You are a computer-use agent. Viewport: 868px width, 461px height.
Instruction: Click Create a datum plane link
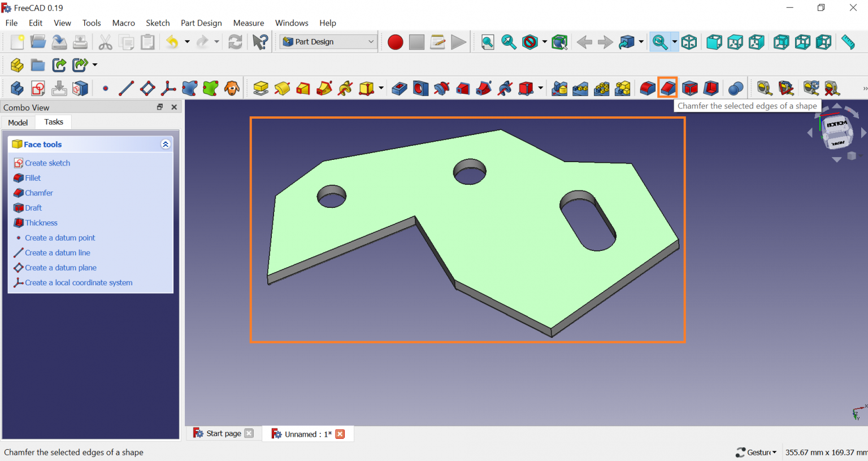point(60,268)
